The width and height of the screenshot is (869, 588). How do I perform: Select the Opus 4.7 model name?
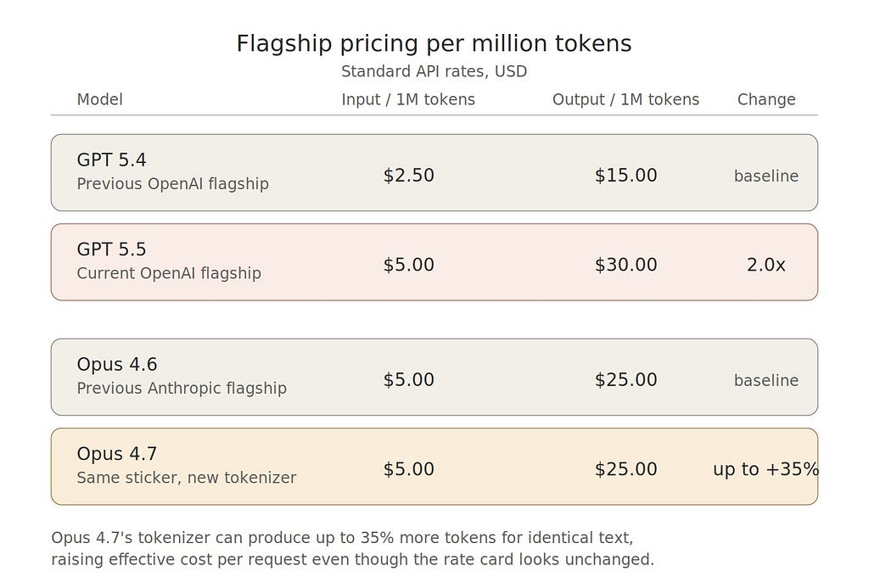click(117, 453)
